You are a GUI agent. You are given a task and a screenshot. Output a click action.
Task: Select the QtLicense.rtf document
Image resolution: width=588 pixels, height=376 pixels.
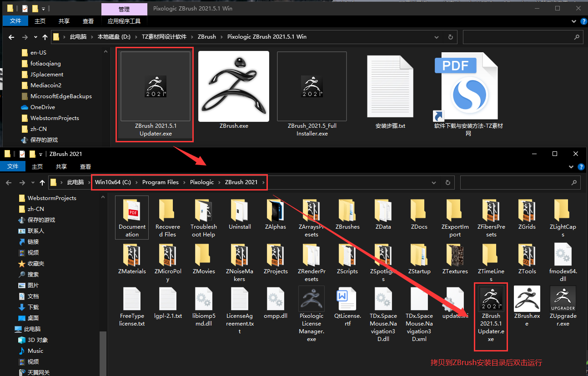[x=347, y=307]
